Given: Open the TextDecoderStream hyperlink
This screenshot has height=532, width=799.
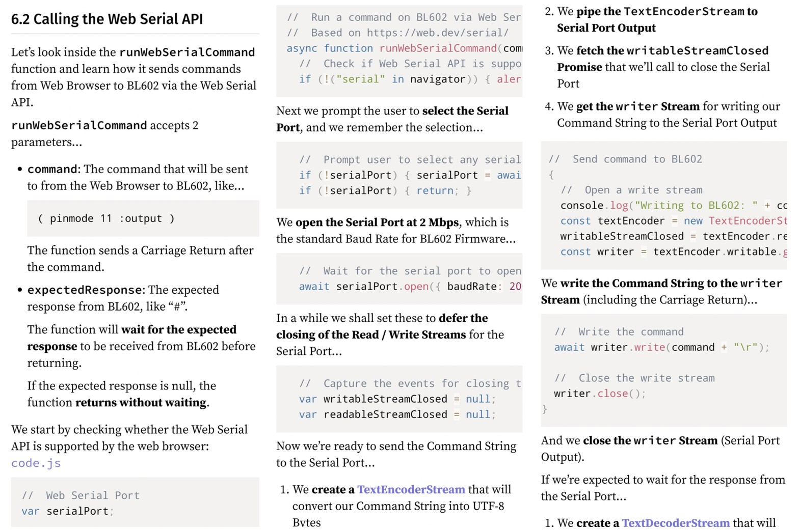Looking at the screenshot, I should (x=675, y=523).
